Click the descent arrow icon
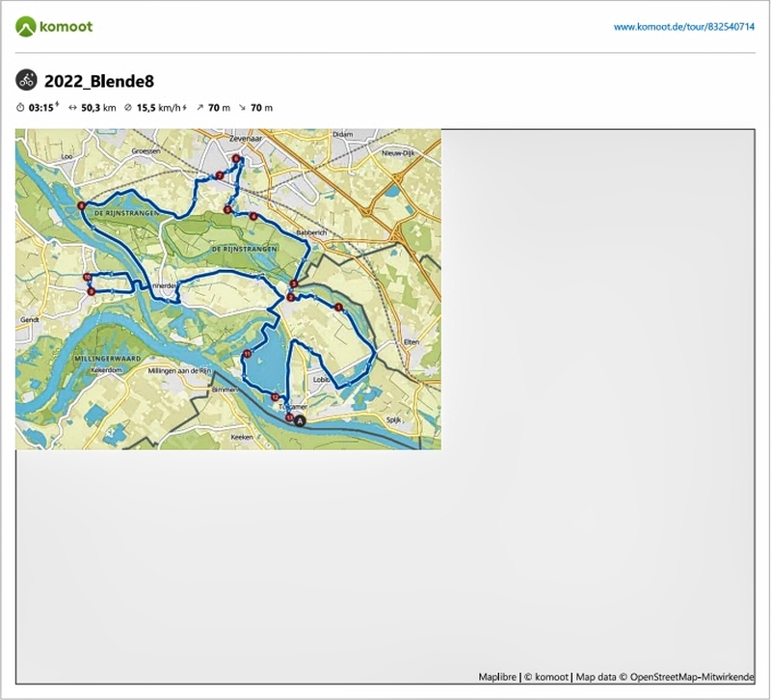The height and width of the screenshot is (700, 771). coord(241,108)
